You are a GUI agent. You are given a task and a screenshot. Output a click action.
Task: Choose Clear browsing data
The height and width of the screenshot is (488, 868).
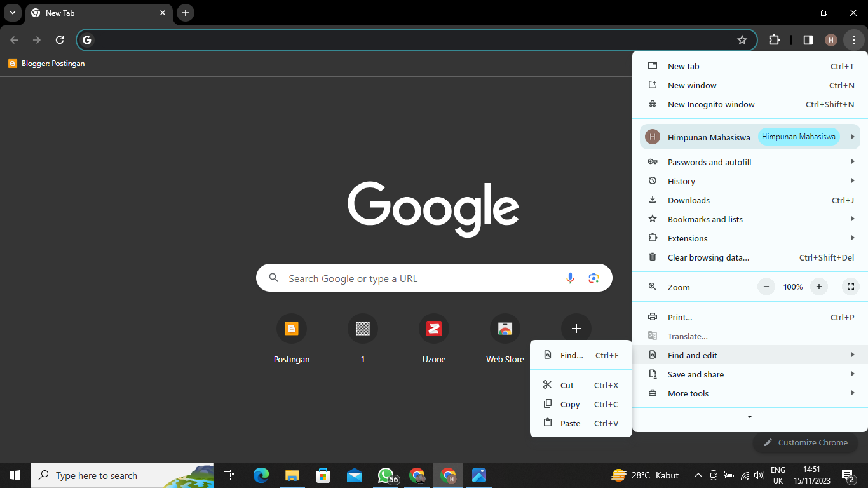tap(750, 257)
